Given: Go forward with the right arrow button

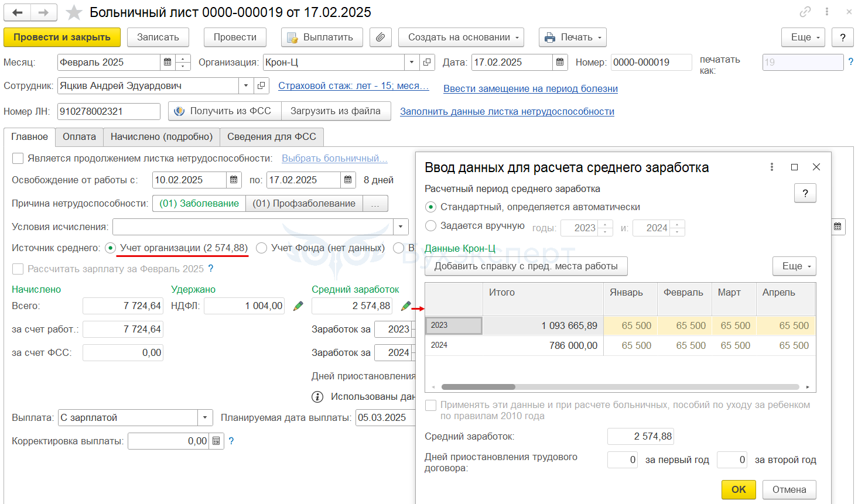Looking at the screenshot, I should tap(44, 12).
